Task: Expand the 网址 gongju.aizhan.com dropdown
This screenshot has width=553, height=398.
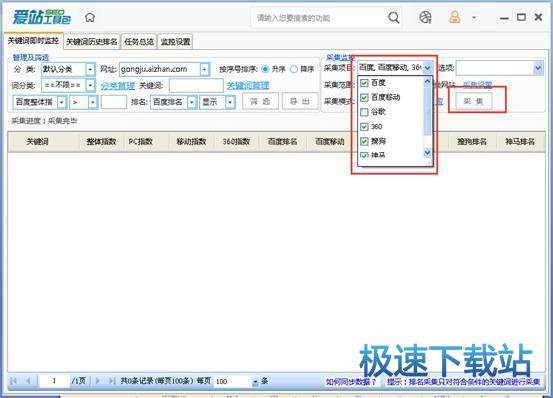Action: 205,69
